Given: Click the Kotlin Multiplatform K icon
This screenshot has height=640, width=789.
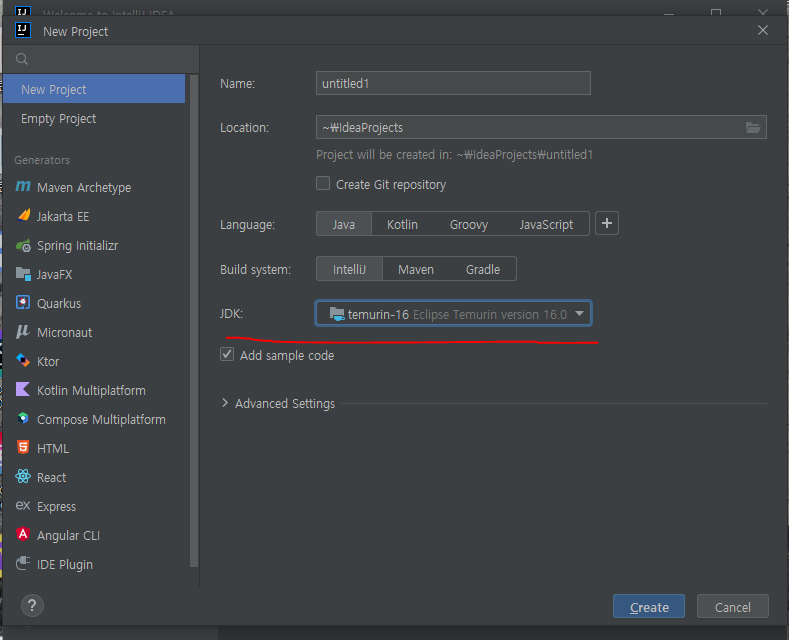Looking at the screenshot, I should [x=23, y=389].
